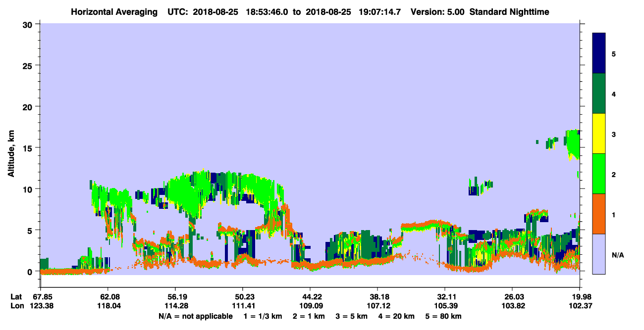
Task: Click the lavender N/A colorbar segment
Action: click(599, 254)
